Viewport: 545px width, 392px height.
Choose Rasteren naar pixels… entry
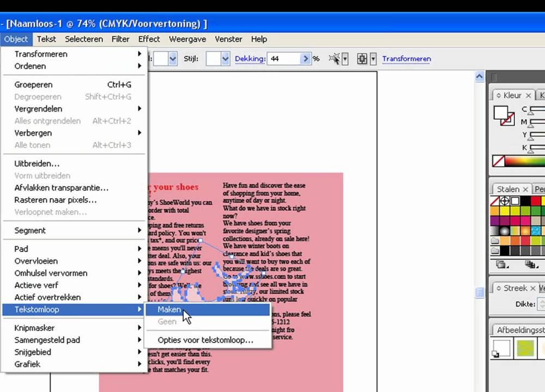pos(74,200)
